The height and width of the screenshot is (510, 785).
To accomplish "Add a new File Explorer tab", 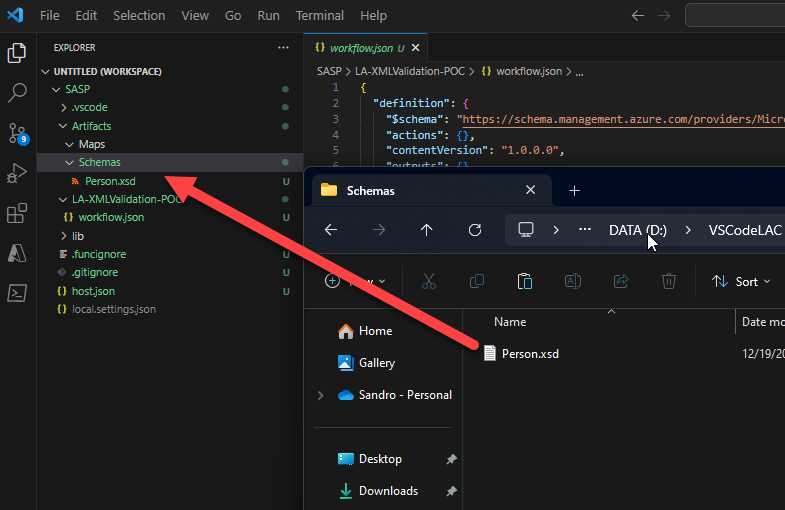I will 574,190.
